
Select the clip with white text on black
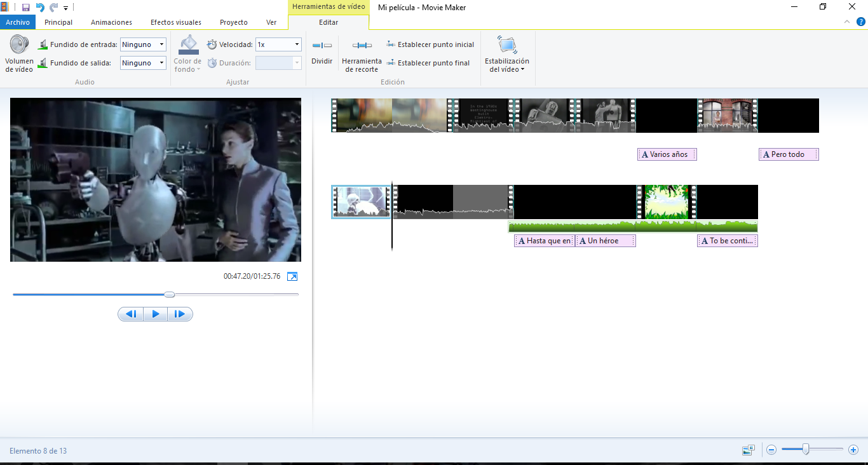pyautogui.click(x=482, y=115)
